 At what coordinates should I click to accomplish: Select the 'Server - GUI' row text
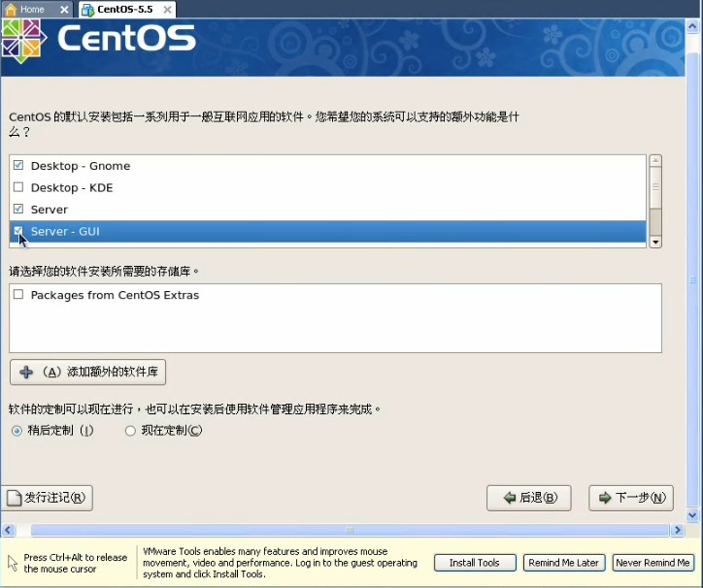coord(65,231)
